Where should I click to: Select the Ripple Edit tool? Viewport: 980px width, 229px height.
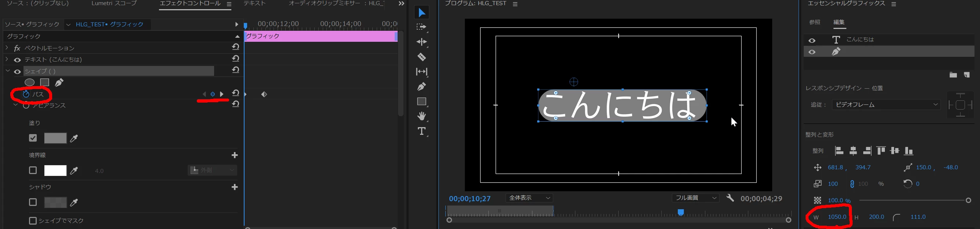click(421, 42)
